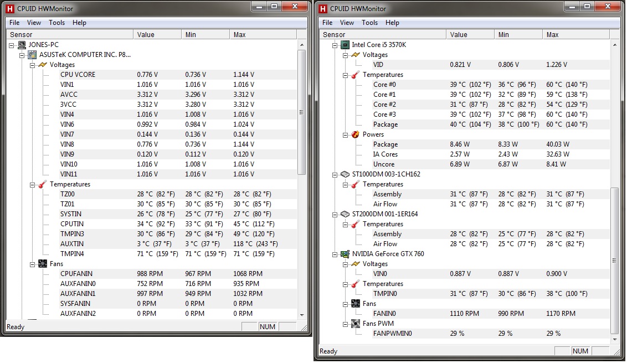
Task: Click the NVIDIA GeForce GTX 760 card icon
Action: [345, 254]
